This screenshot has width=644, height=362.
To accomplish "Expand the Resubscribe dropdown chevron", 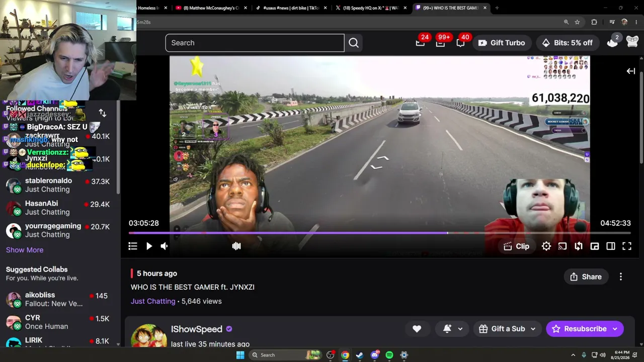I will tap(615, 329).
